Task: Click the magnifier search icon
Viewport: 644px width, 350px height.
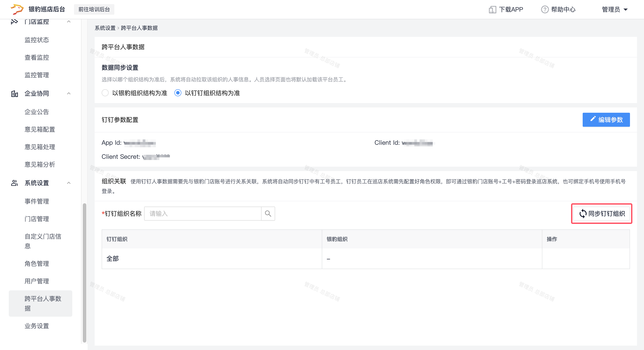Action: click(x=268, y=214)
